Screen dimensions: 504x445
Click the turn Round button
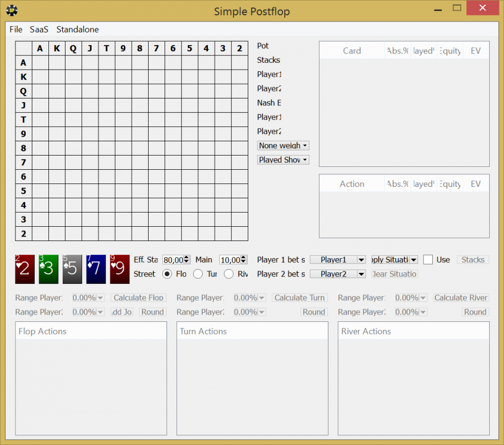point(314,312)
